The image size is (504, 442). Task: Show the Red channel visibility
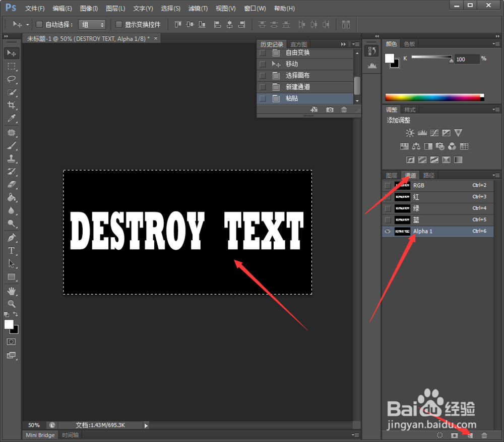(x=388, y=197)
